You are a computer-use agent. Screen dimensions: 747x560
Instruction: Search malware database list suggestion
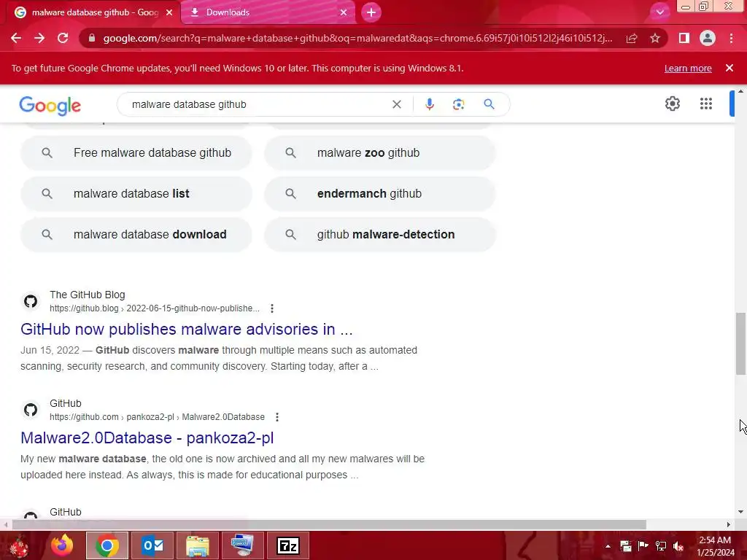[136, 194]
